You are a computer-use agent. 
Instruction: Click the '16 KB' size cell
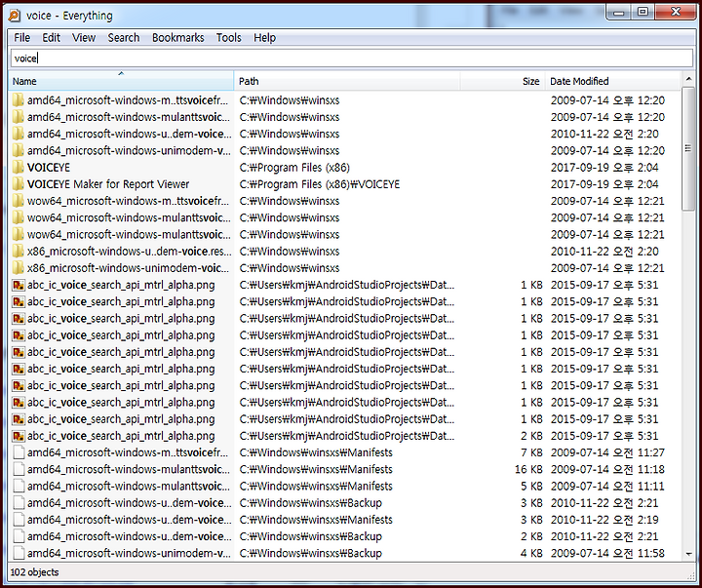(x=528, y=469)
